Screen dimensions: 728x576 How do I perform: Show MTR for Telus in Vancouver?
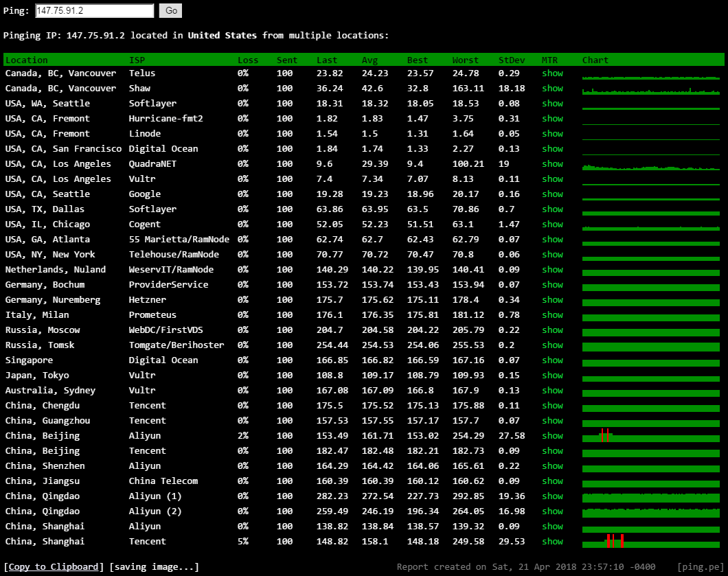(552, 73)
